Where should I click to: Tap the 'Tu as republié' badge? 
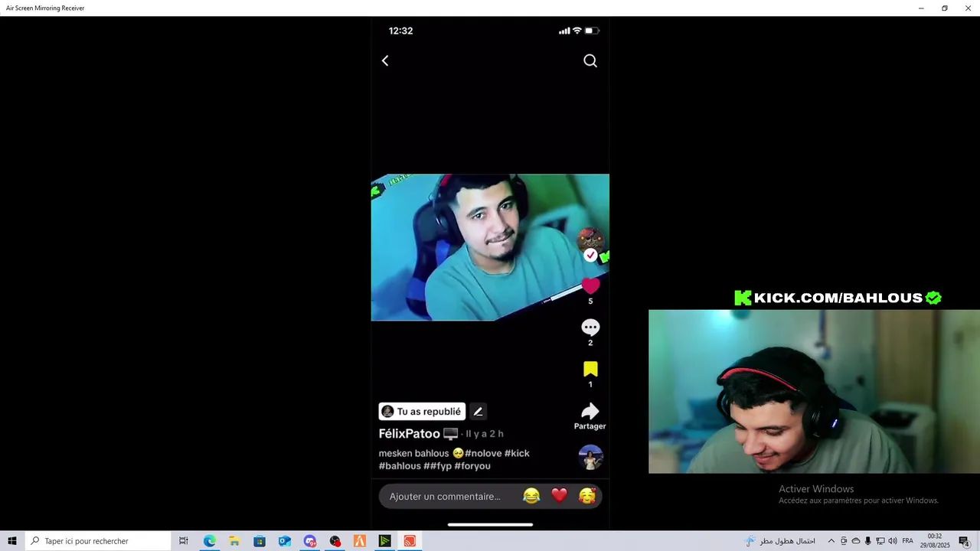(x=422, y=412)
